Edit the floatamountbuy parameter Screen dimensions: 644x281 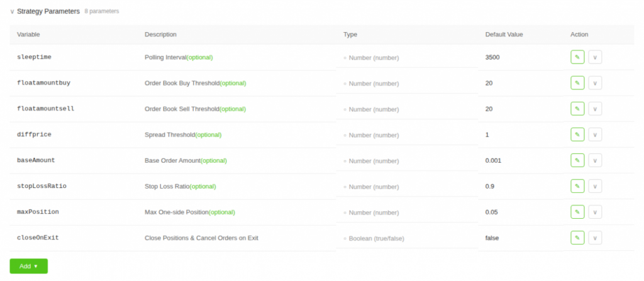(577, 83)
